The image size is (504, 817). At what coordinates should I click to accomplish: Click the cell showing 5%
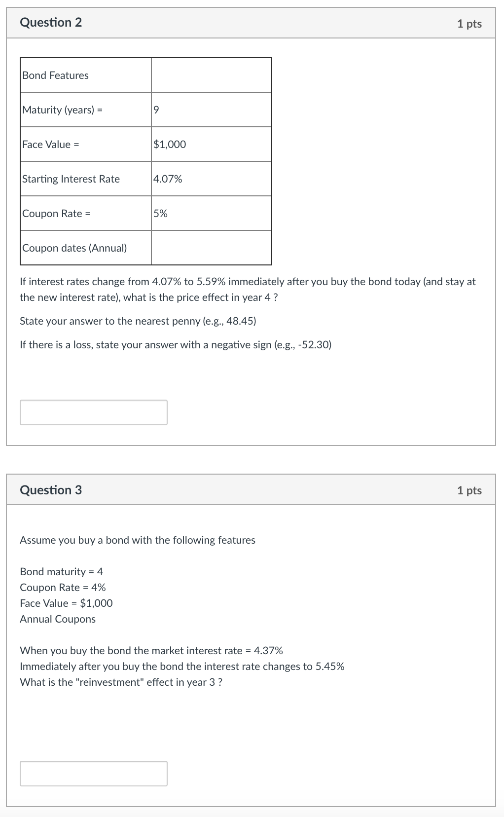point(159,213)
